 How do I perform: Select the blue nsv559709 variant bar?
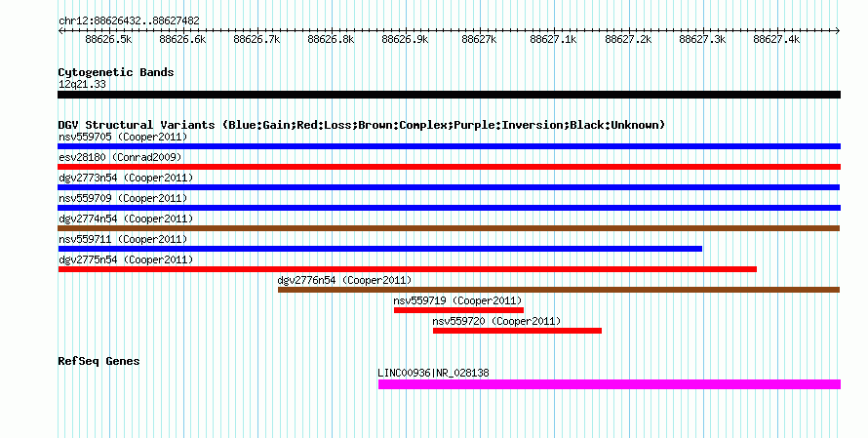point(449,208)
